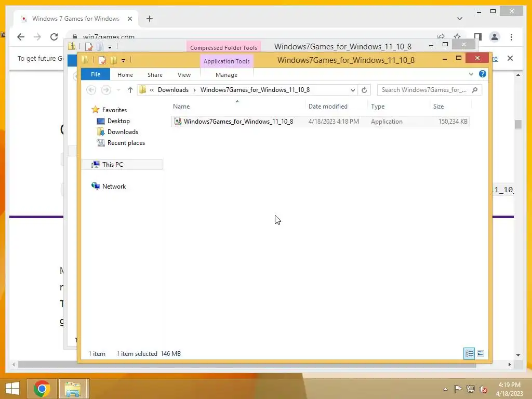Click the muted volume tray icon

coord(483,389)
